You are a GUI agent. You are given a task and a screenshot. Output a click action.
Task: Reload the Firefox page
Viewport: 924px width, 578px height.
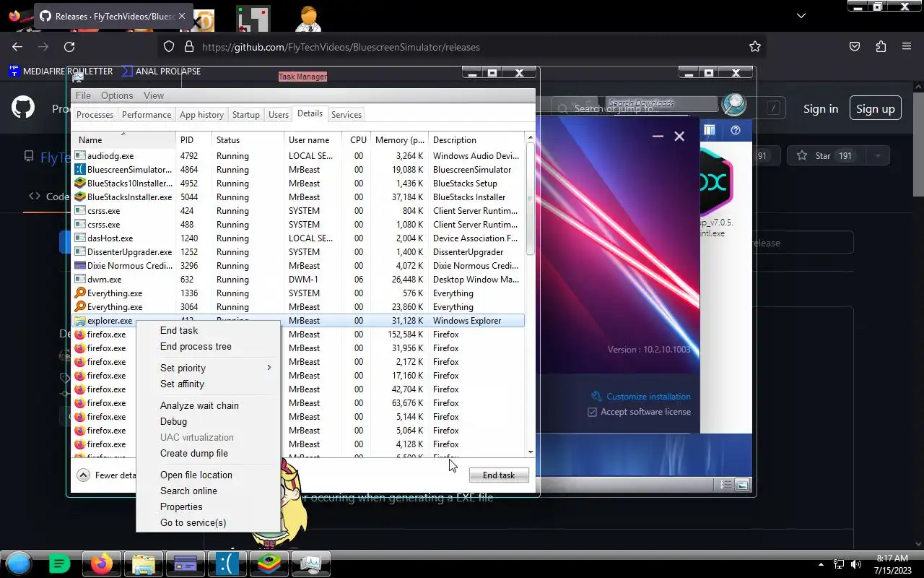[69, 47]
